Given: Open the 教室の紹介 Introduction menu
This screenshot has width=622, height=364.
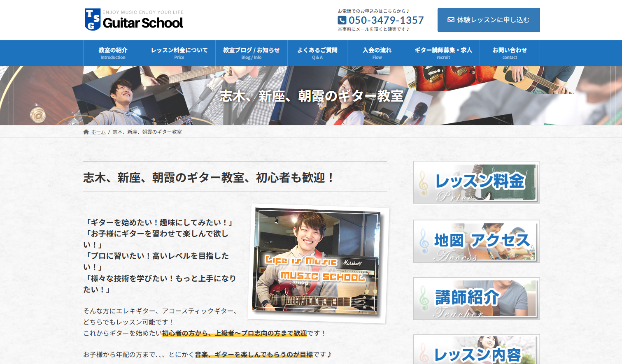Looking at the screenshot, I should coord(113,53).
